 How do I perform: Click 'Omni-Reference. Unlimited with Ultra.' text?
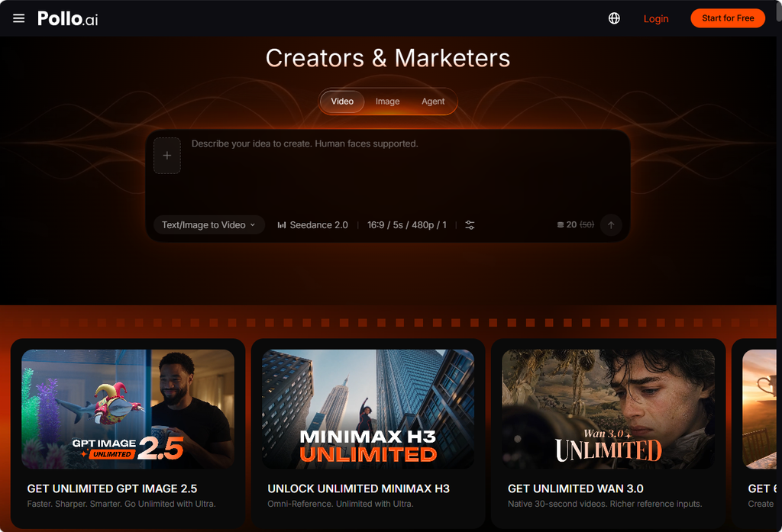[340, 504]
